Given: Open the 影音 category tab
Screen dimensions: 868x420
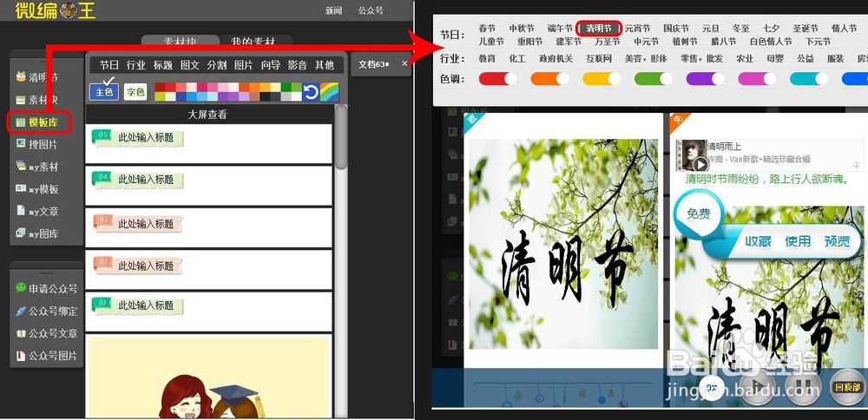Looking at the screenshot, I should coord(297,65).
